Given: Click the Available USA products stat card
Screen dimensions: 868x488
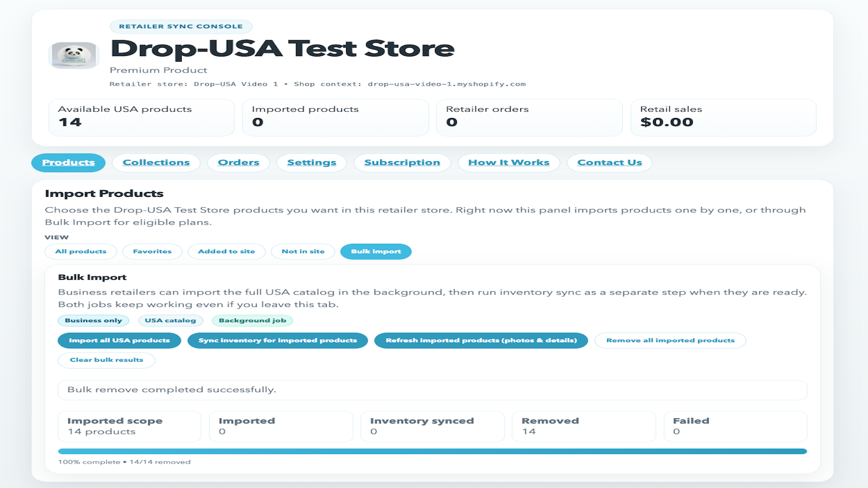Looking at the screenshot, I should click(142, 117).
